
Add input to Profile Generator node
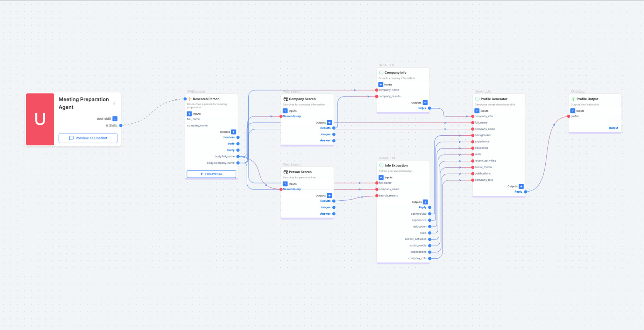[477, 111]
